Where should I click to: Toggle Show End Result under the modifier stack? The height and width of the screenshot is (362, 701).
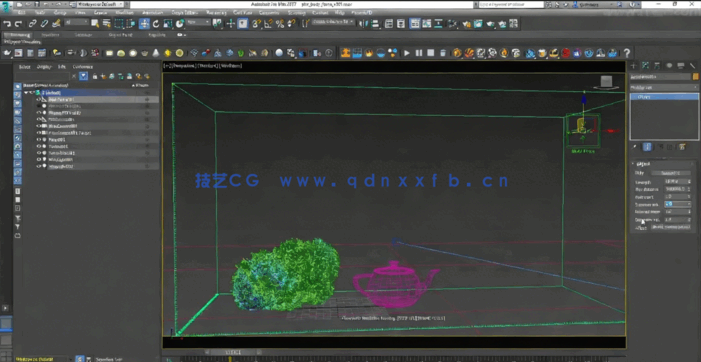click(x=647, y=147)
